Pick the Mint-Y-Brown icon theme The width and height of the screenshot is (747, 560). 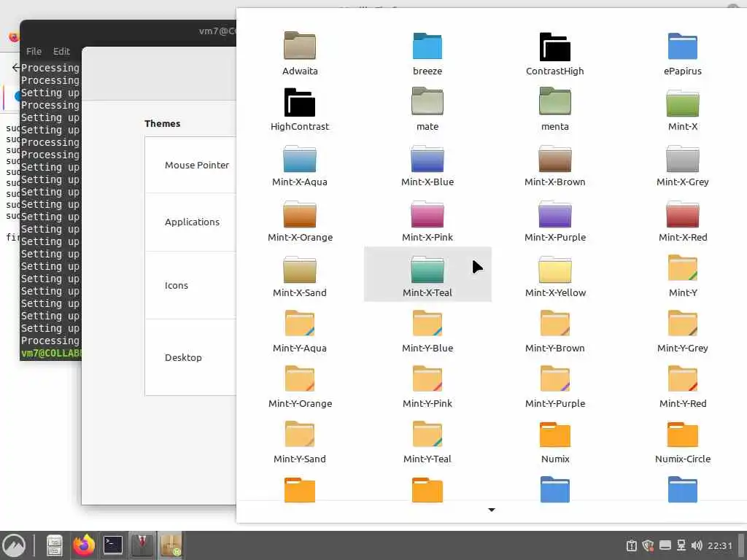coord(555,330)
